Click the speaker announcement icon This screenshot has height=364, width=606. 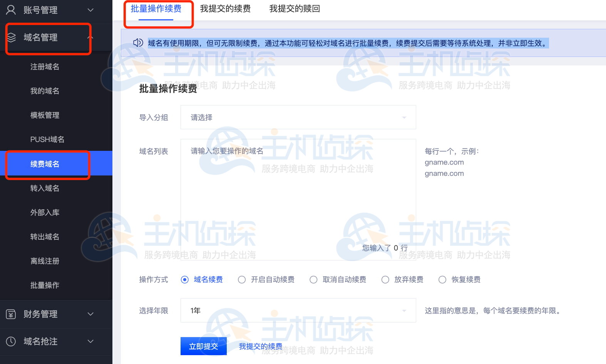click(x=138, y=43)
